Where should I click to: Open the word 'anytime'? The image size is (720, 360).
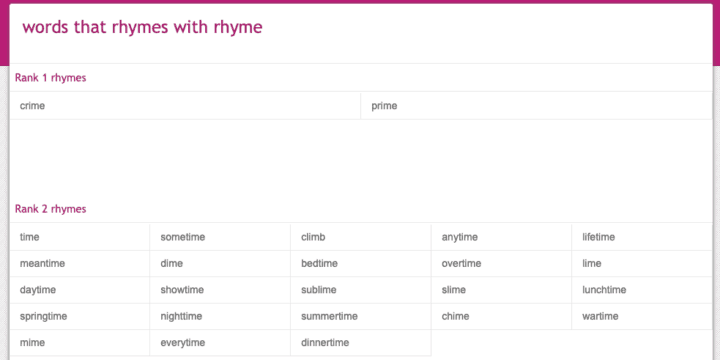460,237
